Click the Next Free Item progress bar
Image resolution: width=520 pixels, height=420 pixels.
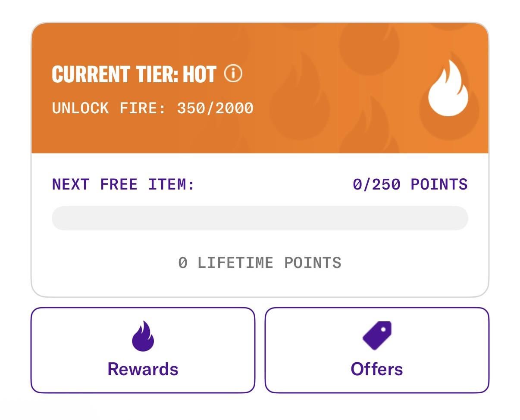click(x=260, y=218)
